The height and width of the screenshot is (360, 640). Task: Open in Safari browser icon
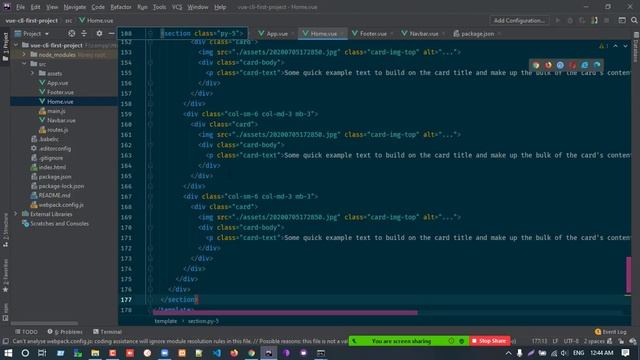pos(560,65)
